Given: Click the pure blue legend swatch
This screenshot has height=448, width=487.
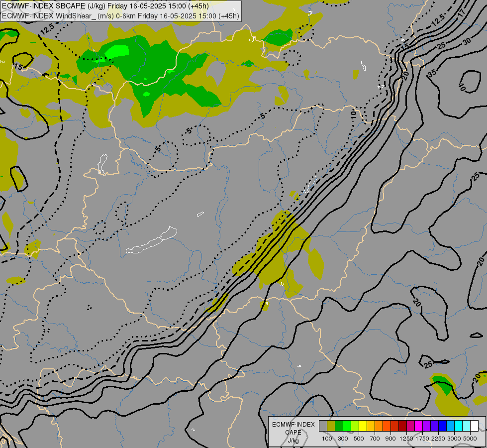Looking at the screenshot, I should tap(443, 426).
